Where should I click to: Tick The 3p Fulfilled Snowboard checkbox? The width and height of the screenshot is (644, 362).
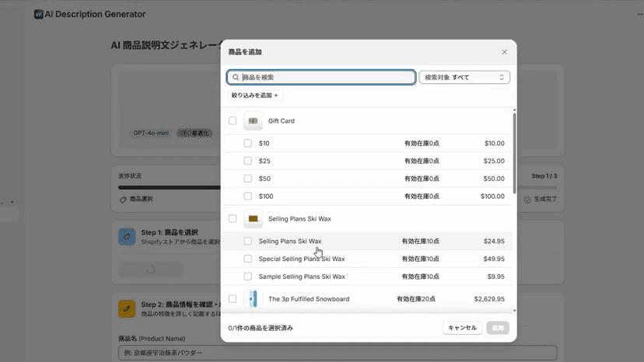click(x=233, y=299)
